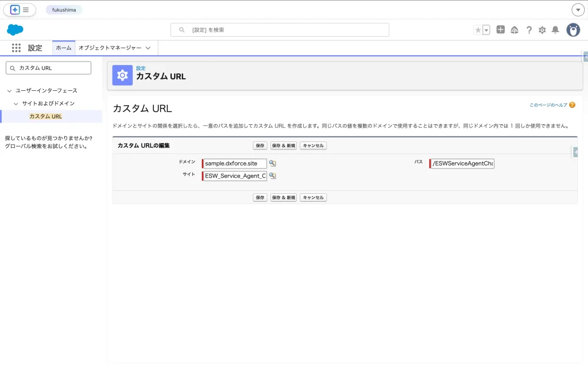Open the global actions plus icon
Screen dimensions: 588x368
click(x=501, y=30)
